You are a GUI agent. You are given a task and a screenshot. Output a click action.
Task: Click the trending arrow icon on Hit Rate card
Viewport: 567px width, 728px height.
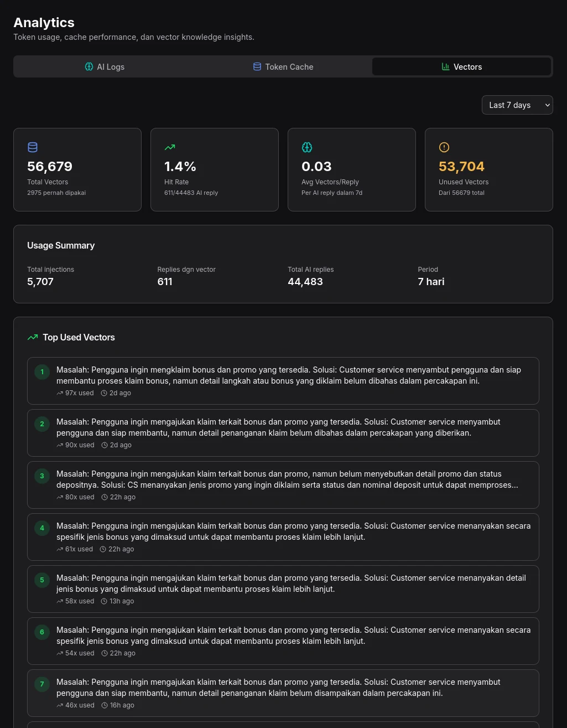pyautogui.click(x=170, y=147)
